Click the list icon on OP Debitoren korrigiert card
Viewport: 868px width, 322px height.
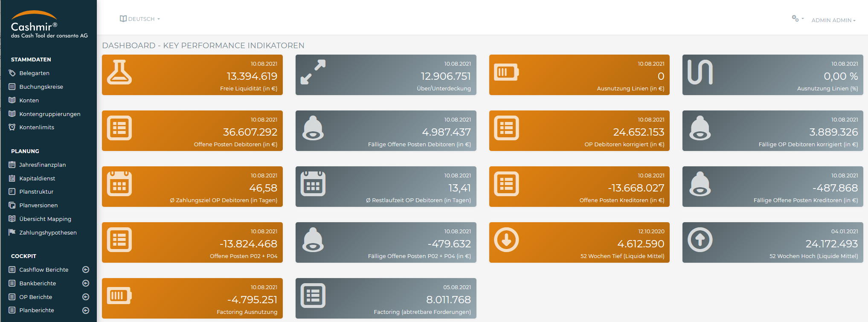506,128
